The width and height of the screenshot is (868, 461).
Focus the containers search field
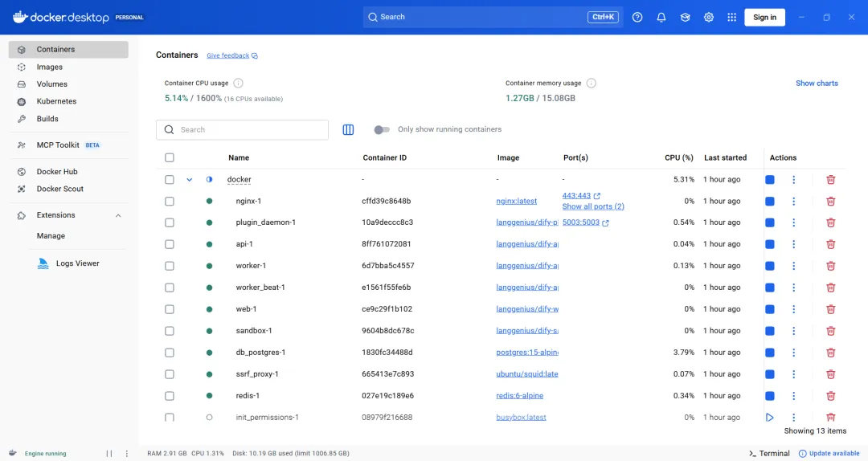pos(242,129)
